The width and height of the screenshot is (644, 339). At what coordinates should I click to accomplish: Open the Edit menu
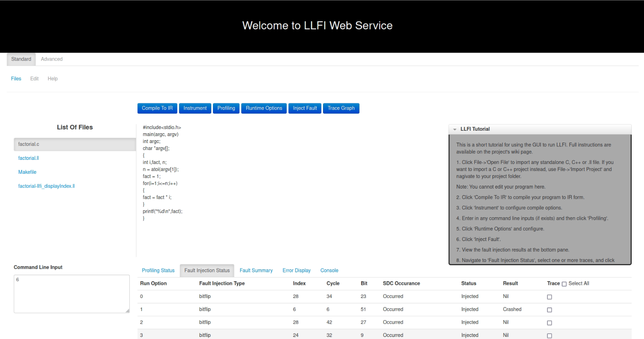pos(34,79)
